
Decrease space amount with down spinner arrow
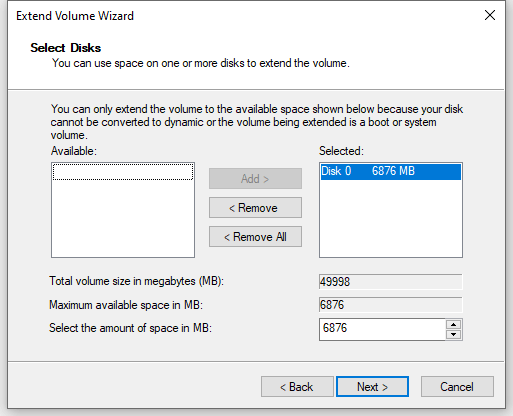coord(453,334)
